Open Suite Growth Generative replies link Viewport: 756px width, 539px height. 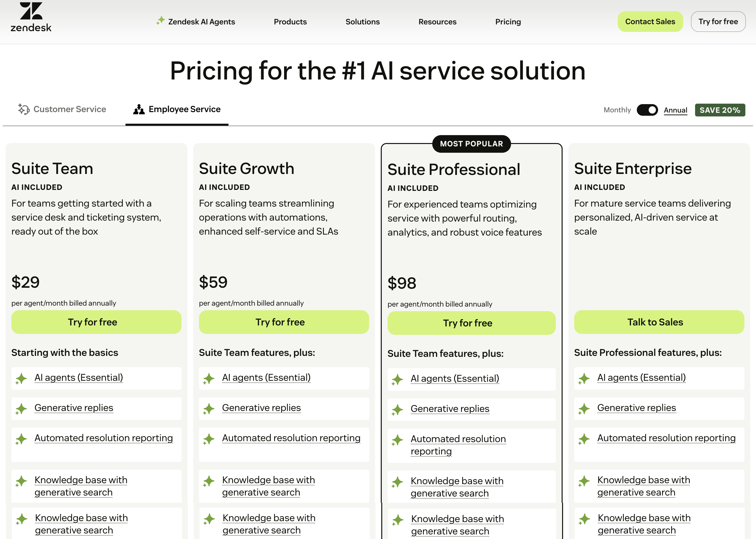click(261, 408)
